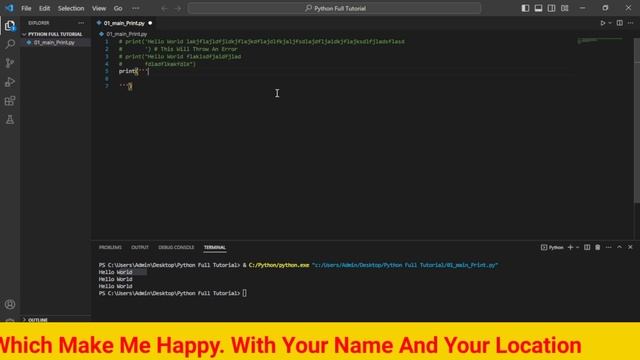Toggle the primary side bar layout icon
The image size is (640, 360).
525,8
